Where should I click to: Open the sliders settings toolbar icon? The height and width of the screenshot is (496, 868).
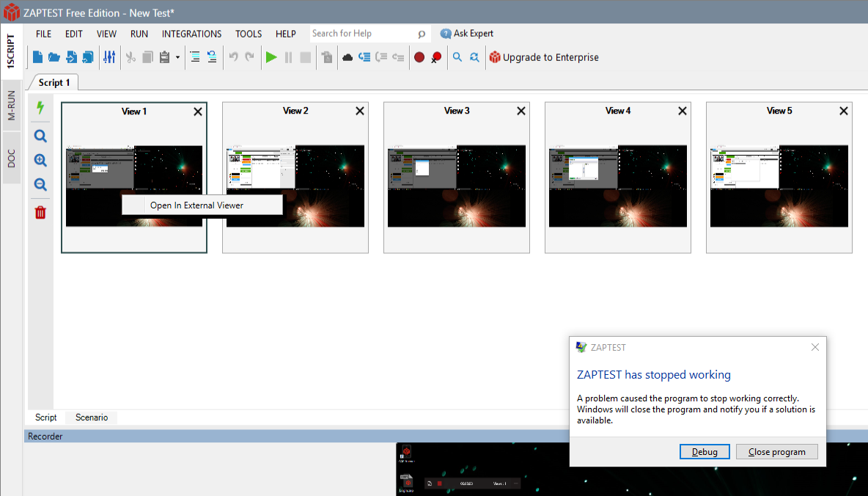tap(109, 57)
